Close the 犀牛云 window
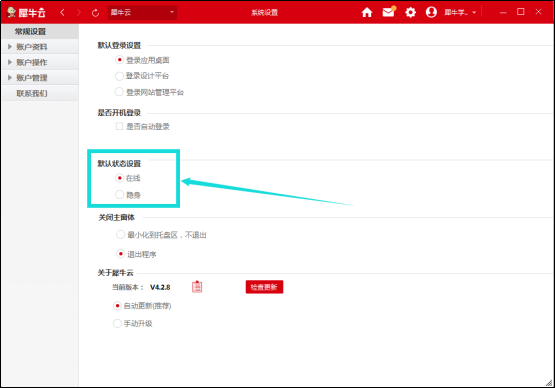 [x=538, y=12]
